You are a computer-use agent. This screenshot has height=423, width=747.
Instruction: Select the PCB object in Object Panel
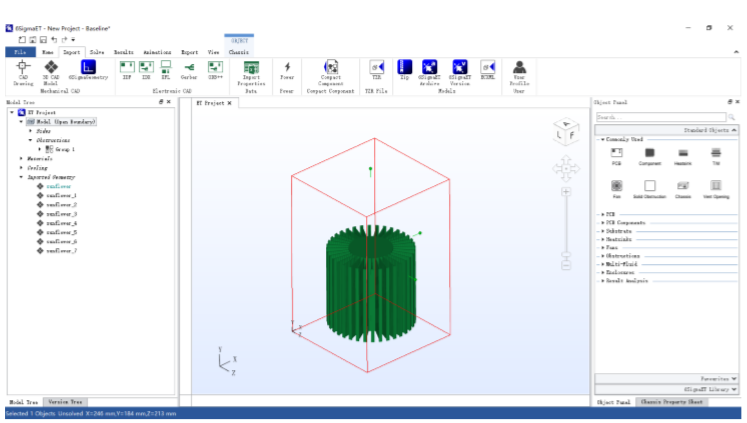pyautogui.click(x=617, y=153)
